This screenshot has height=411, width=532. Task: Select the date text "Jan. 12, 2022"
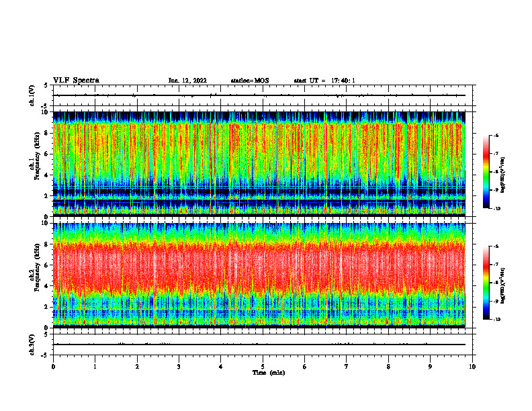(187, 81)
